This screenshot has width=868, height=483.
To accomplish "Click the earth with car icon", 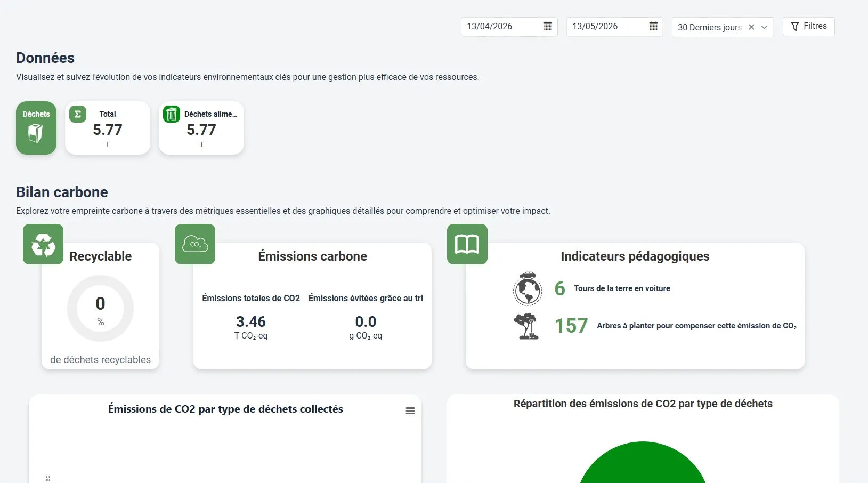I will (528, 288).
